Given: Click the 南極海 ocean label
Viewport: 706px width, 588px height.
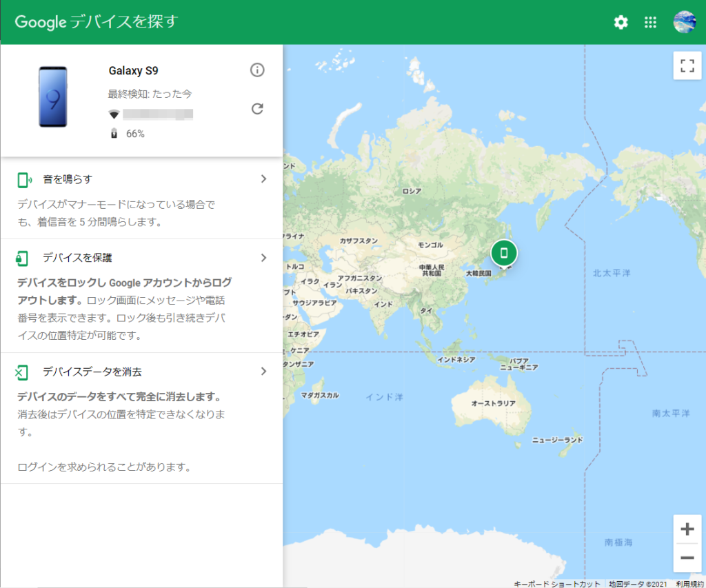Looking at the screenshot, I should (618, 542).
